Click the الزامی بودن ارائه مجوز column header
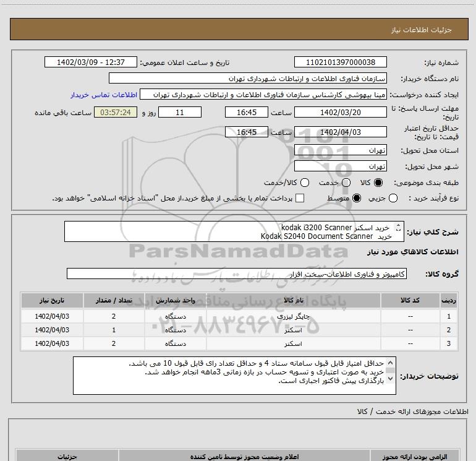The height and width of the screenshot is (461, 476). click(414, 457)
